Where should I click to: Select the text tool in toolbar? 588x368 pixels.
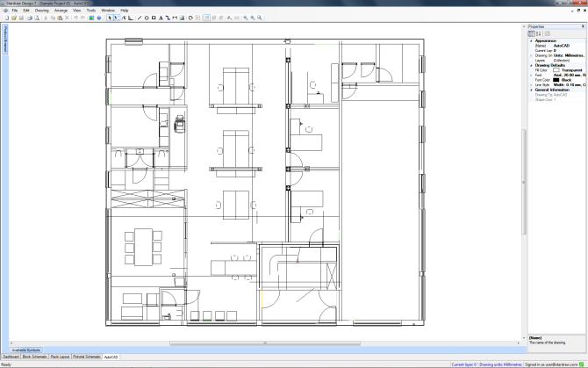click(161, 18)
